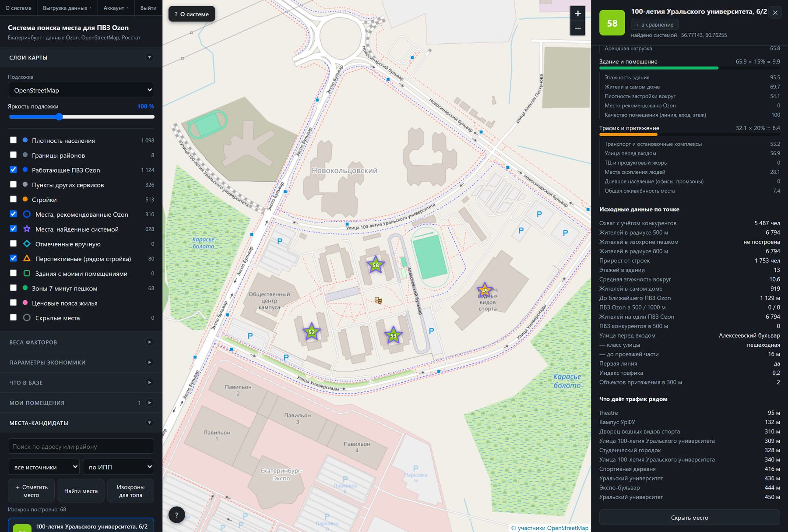This screenshot has width=788, height=532.
Task: Check the Отмеченные вручную checkbox
Action: click(13, 244)
